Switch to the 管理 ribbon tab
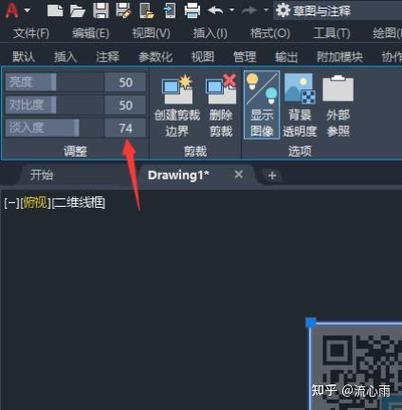The width and height of the screenshot is (402, 410). (x=244, y=57)
